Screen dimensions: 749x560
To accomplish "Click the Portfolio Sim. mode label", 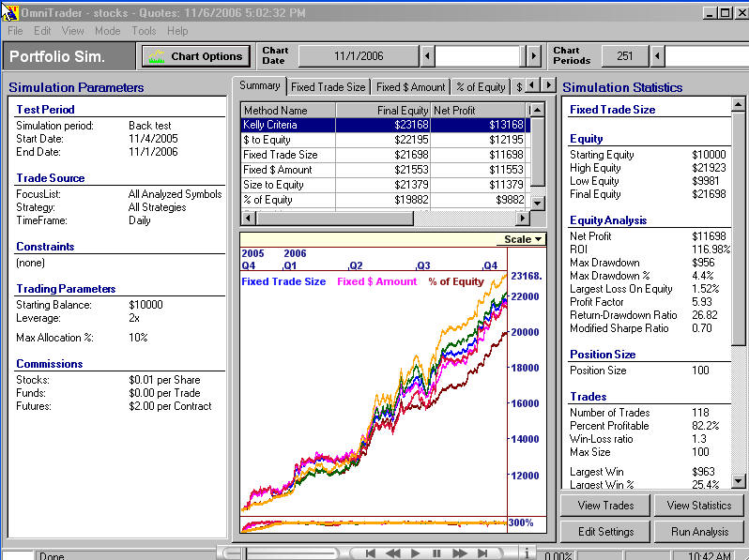I will point(57,57).
